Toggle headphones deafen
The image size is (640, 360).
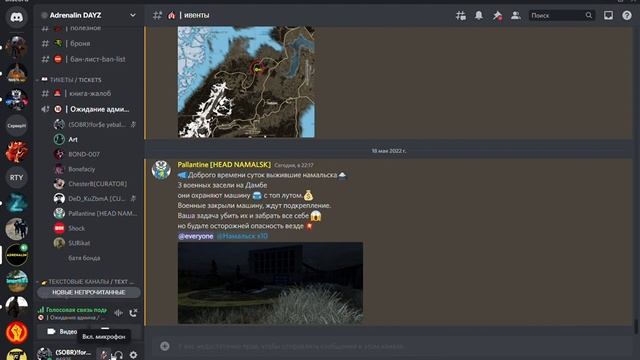point(118,355)
